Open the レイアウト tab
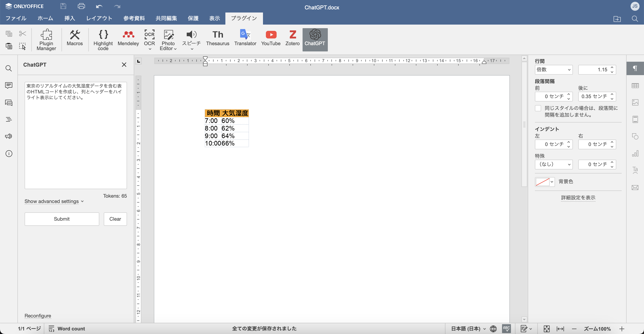Viewport: 644px width, 334px height. pos(99,18)
